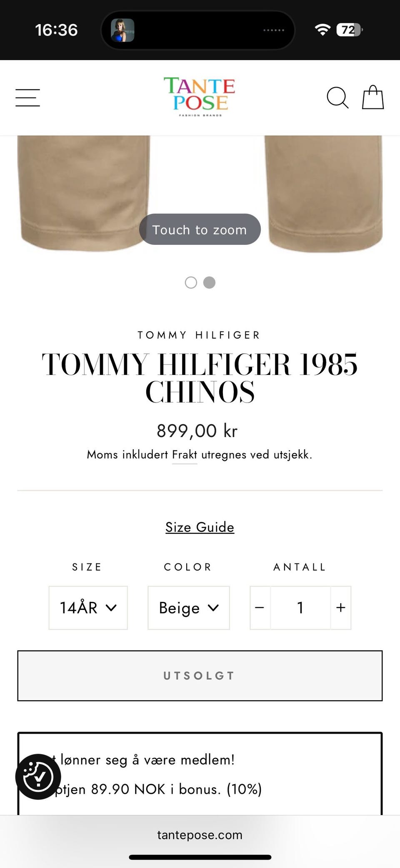Tap the tantepose.com address bar
The image size is (400, 868).
click(200, 835)
